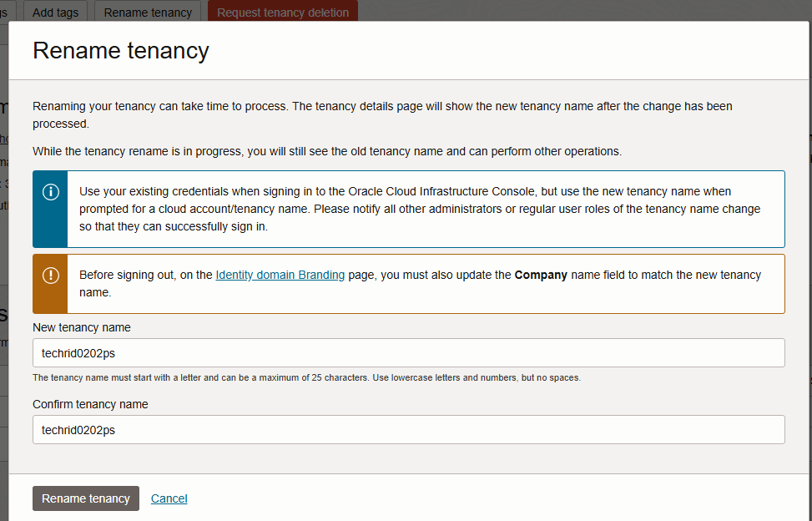
Task: Select Rename tenancy in the top action bar
Action: pos(148,13)
